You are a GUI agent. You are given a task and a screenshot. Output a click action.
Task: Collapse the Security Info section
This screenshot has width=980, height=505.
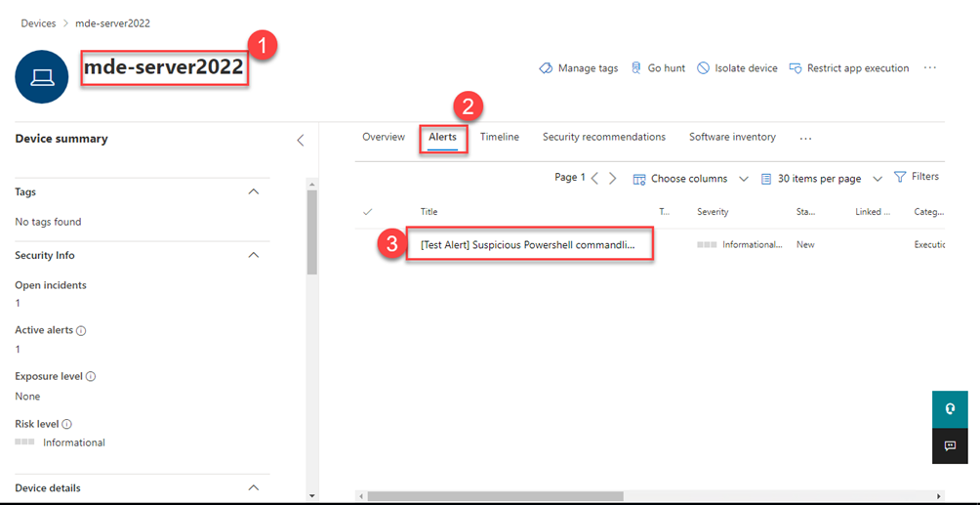coord(254,255)
